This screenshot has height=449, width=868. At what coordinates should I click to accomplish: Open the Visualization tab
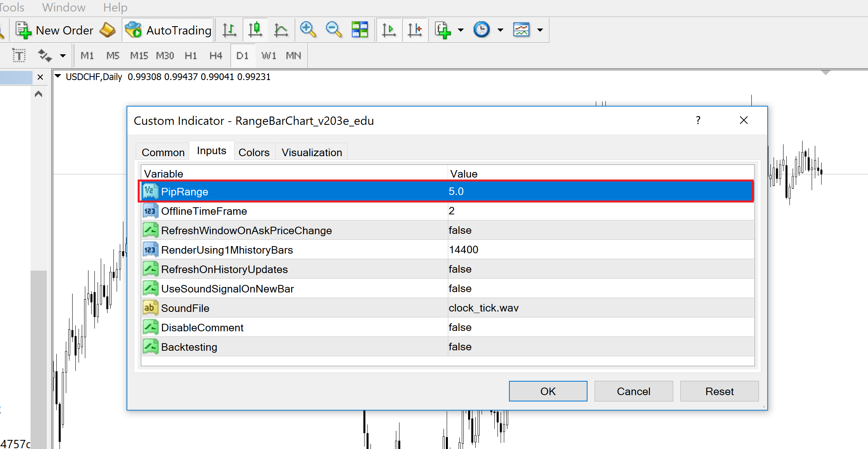click(312, 153)
